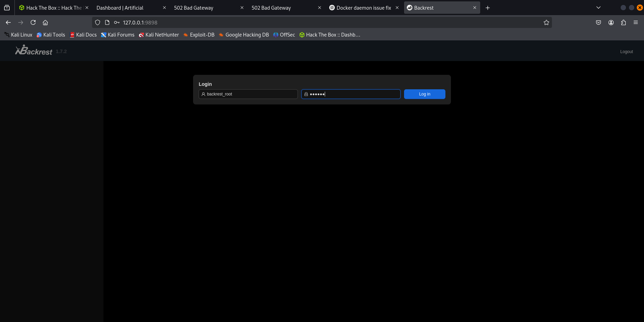This screenshot has height=322, width=644.
Task: Go to the browser home page
Action: point(45,22)
